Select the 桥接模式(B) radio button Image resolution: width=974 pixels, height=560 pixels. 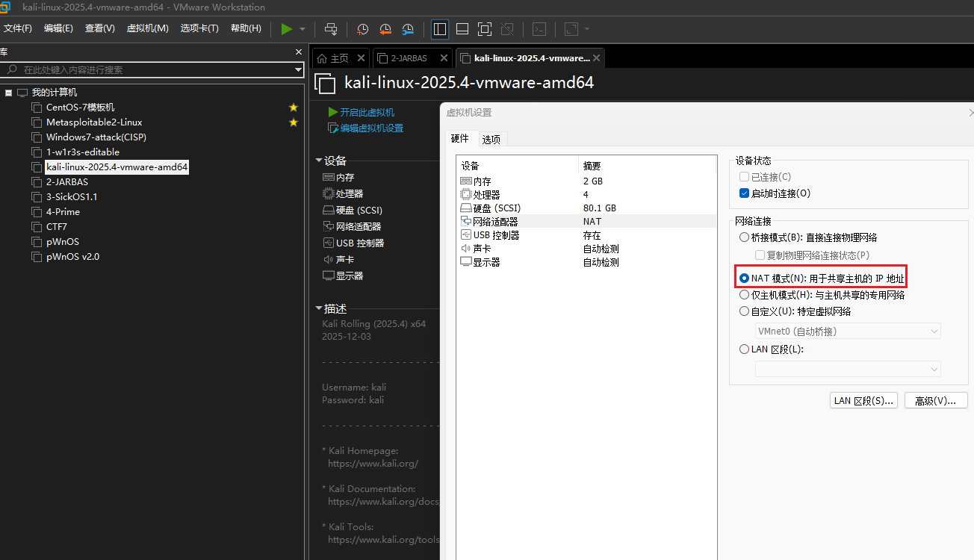(x=744, y=237)
